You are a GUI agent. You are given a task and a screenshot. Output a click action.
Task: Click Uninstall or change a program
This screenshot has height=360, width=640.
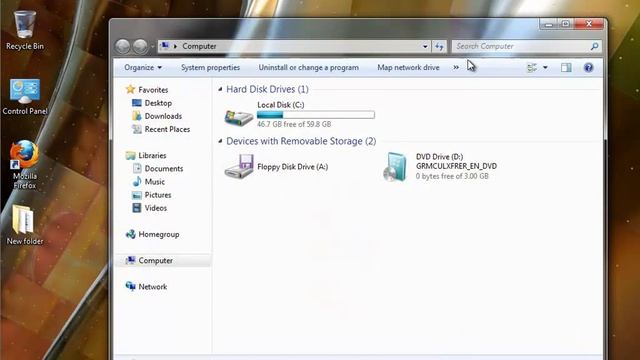pos(309,68)
